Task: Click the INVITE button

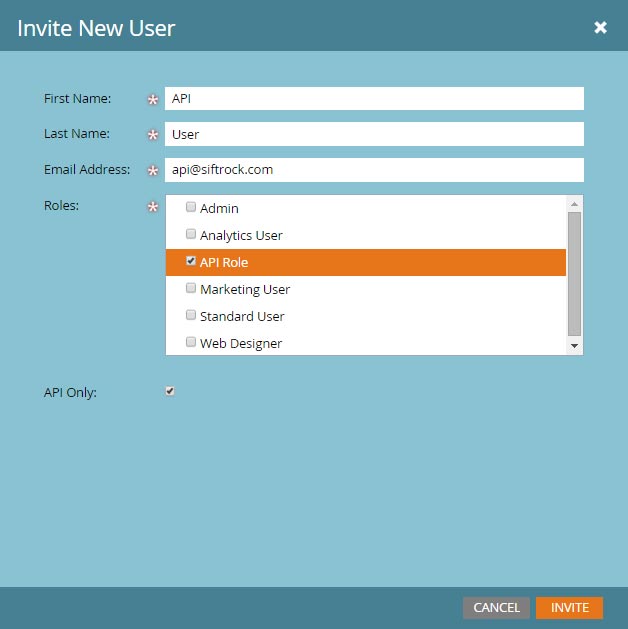Action: [x=569, y=607]
